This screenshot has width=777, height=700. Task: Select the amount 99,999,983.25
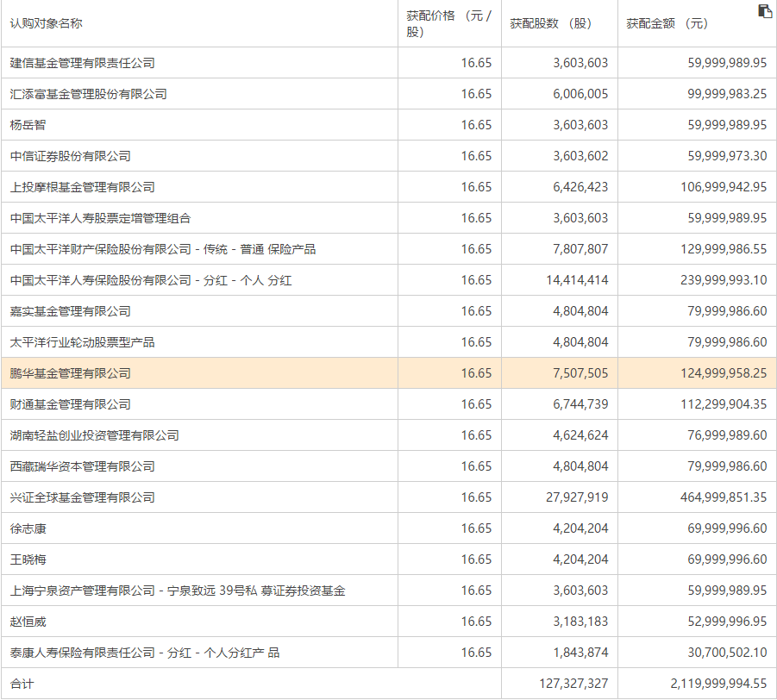coord(727,94)
